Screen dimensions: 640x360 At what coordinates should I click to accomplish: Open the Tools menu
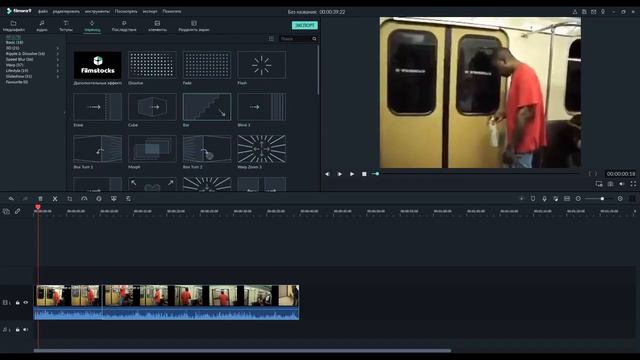tap(97, 11)
